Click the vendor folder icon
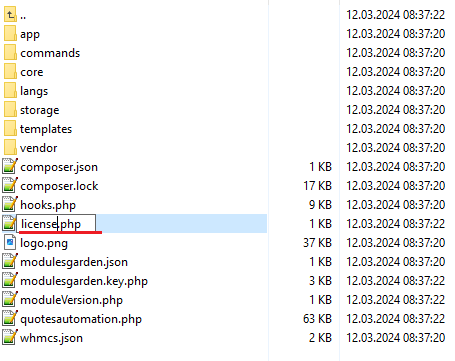 click(x=10, y=148)
